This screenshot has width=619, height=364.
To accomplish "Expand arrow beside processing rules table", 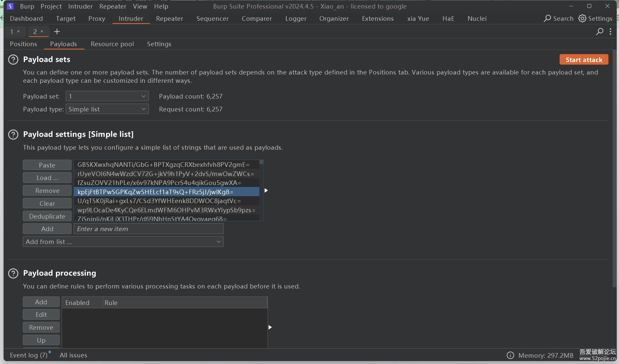I will coord(270,327).
